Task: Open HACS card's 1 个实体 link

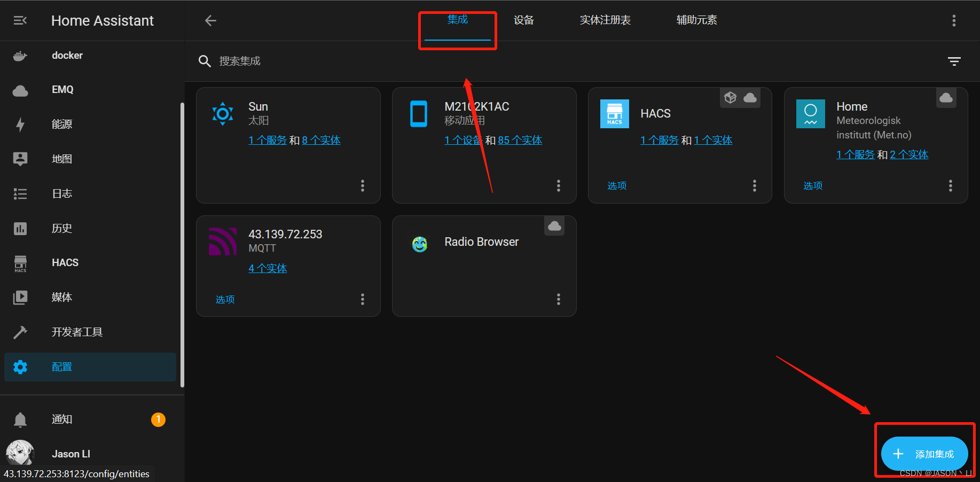Action: (x=714, y=140)
